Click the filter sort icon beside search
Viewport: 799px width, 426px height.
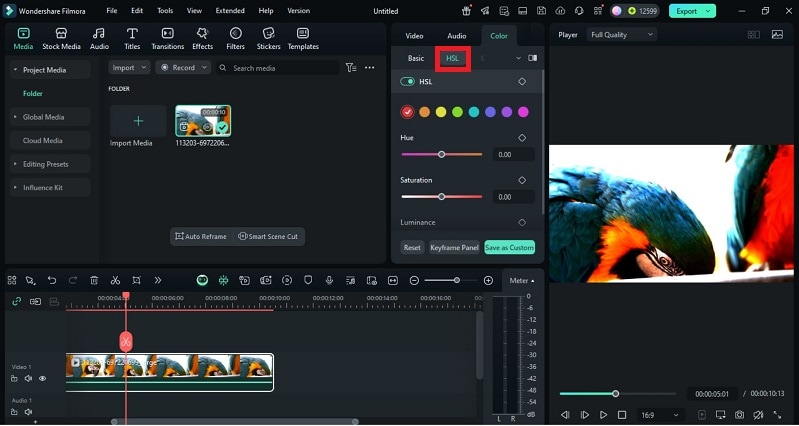coord(351,68)
